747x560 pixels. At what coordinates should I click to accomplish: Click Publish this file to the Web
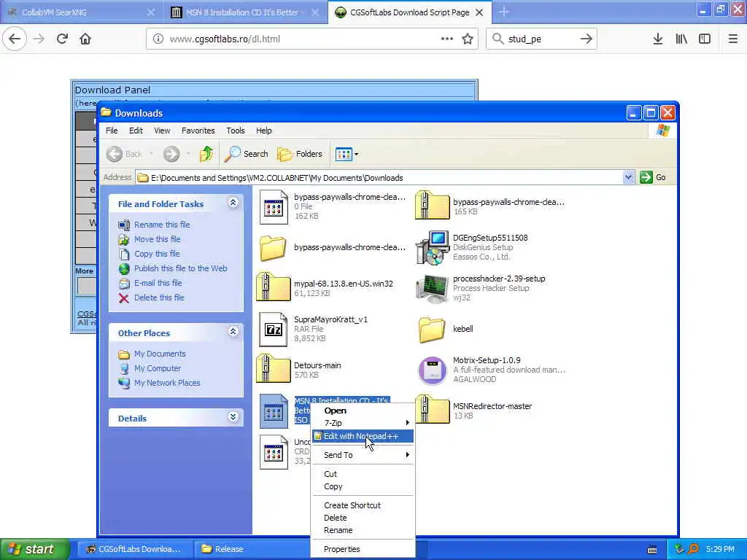(x=181, y=268)
